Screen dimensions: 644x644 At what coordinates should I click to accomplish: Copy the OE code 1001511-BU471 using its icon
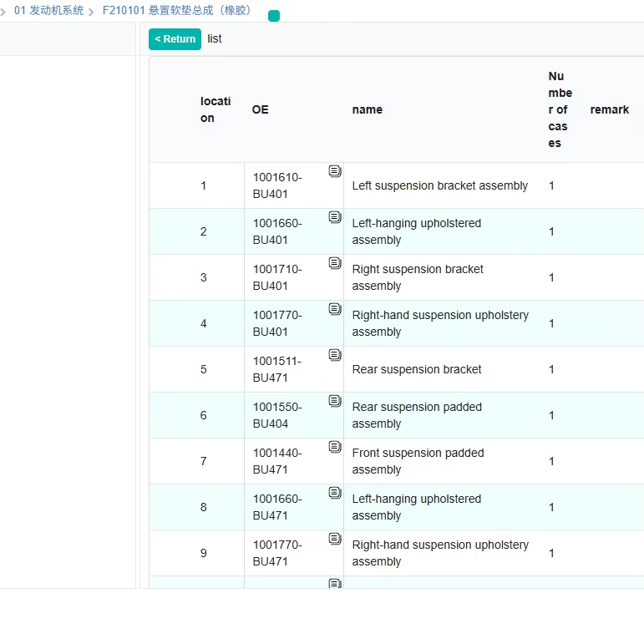pyautogui.click(x=335, y=355)
